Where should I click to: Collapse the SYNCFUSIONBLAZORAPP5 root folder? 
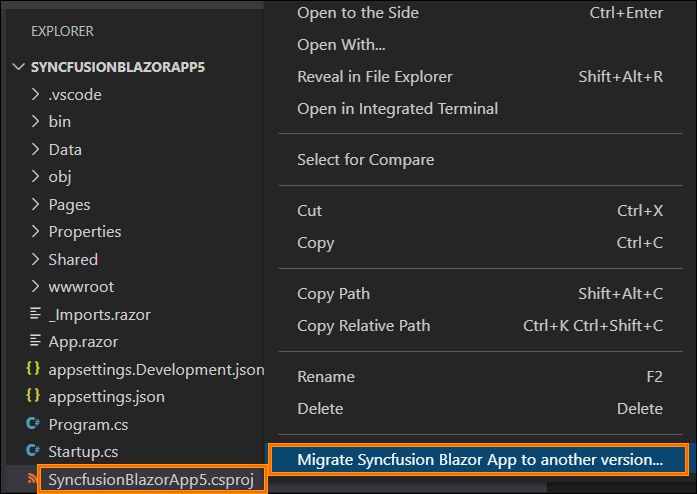coord(18,67)
